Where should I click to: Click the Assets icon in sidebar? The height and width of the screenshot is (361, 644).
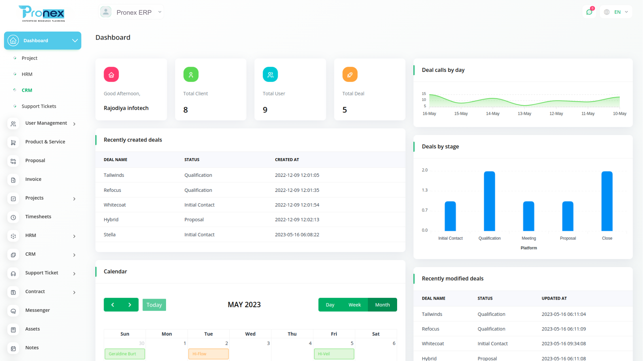click(13, 329)
